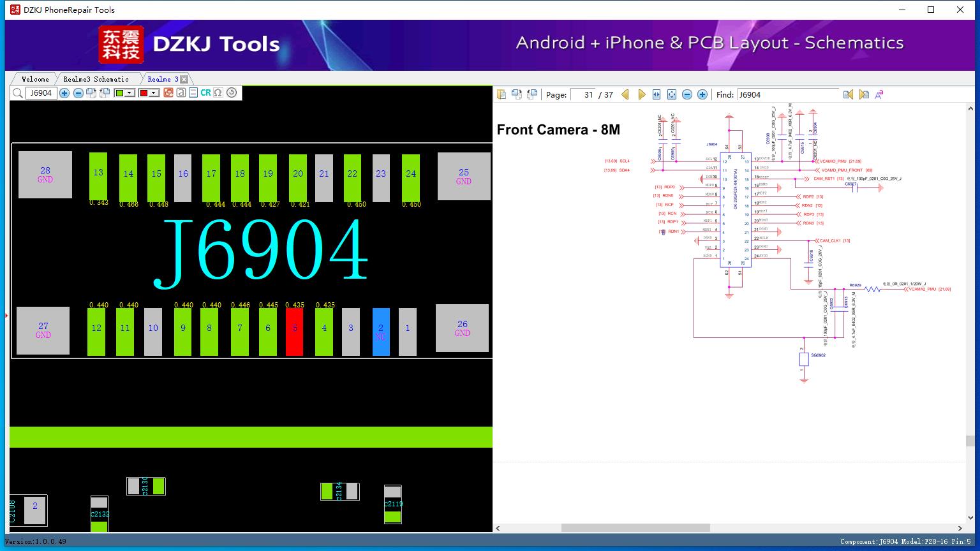Fit whole schematic page in view

tap(672, 94)
